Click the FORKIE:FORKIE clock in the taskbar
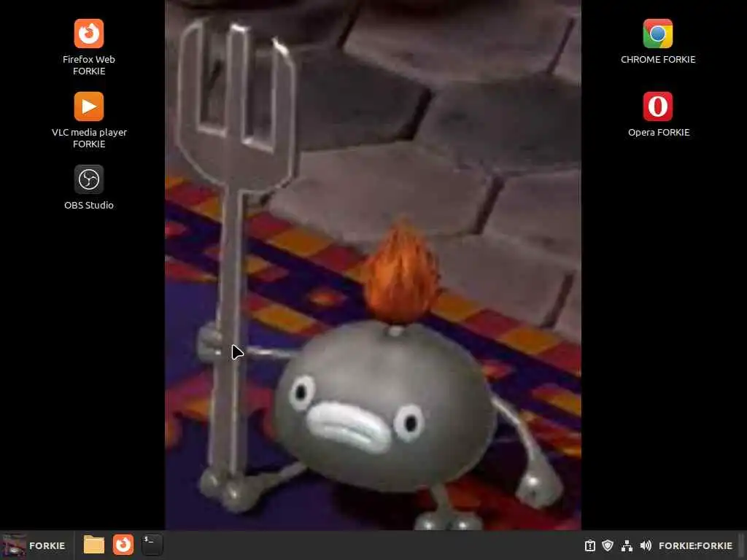This screenshot has height=560, width=747. [695, 545]
